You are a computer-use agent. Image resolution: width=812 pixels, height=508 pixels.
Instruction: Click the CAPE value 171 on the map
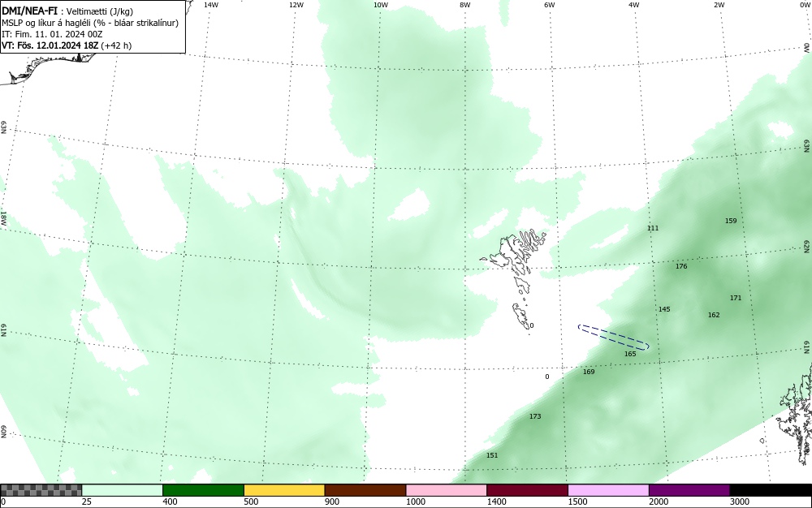(736, 298)
